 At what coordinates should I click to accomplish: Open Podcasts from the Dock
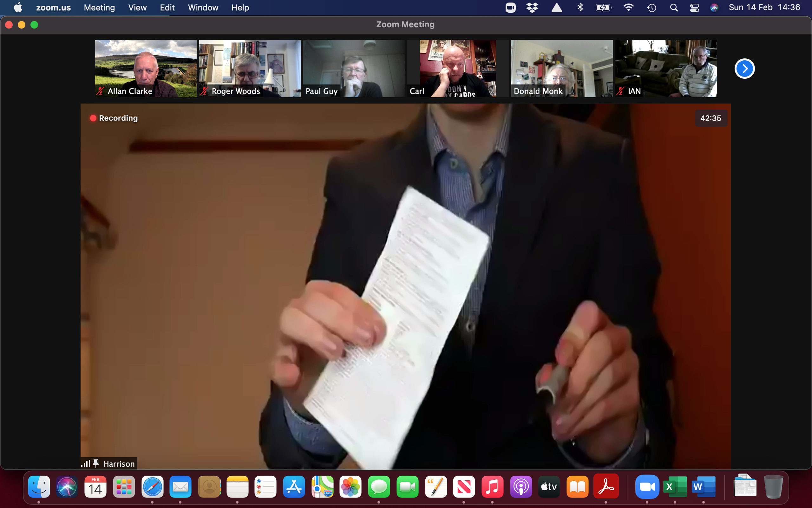[521, 486]
